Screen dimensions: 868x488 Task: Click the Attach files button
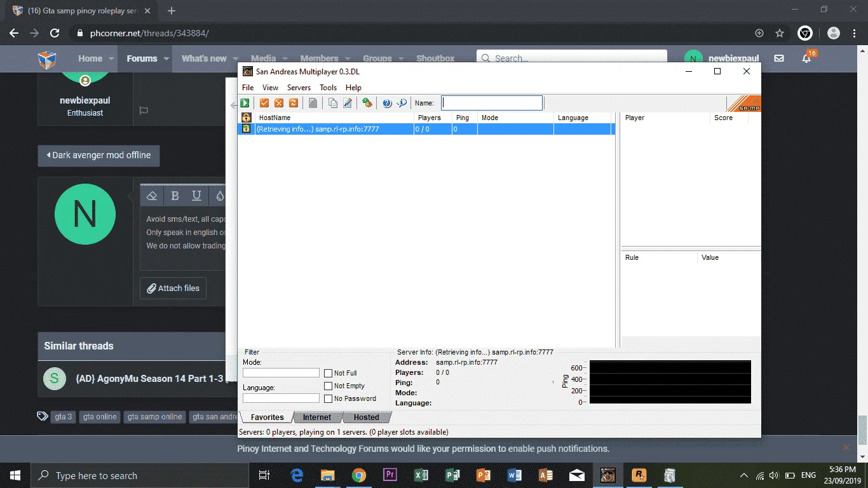pyautogui.click(x=173, y=288)
